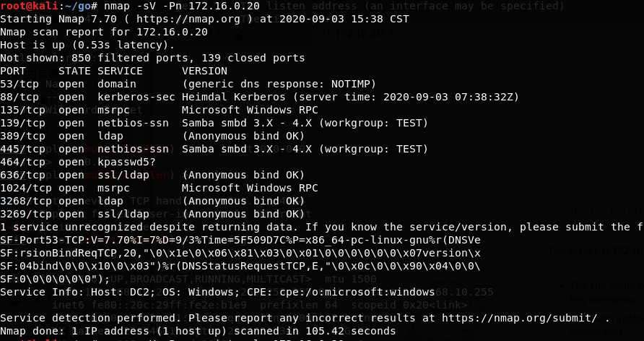This screenshot has width=644, height=341.
Task: Click the 1024/tcp msrpc line
Action: tap(159, 188)
